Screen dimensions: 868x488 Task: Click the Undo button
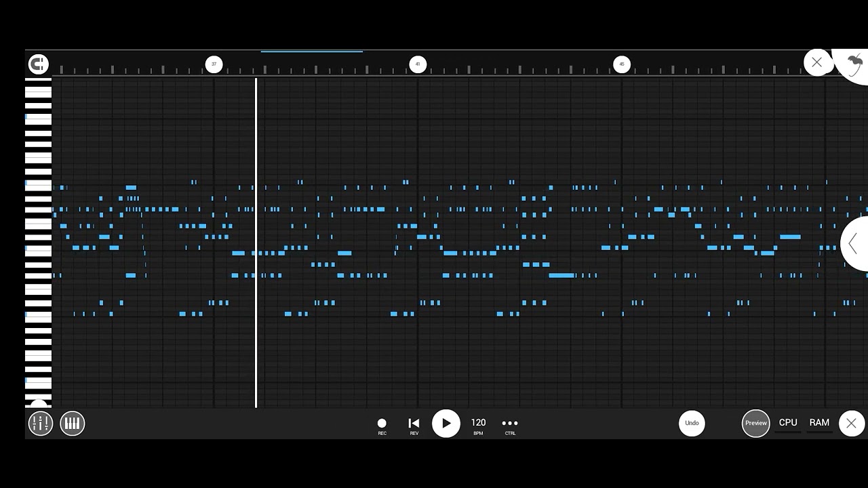692,423
